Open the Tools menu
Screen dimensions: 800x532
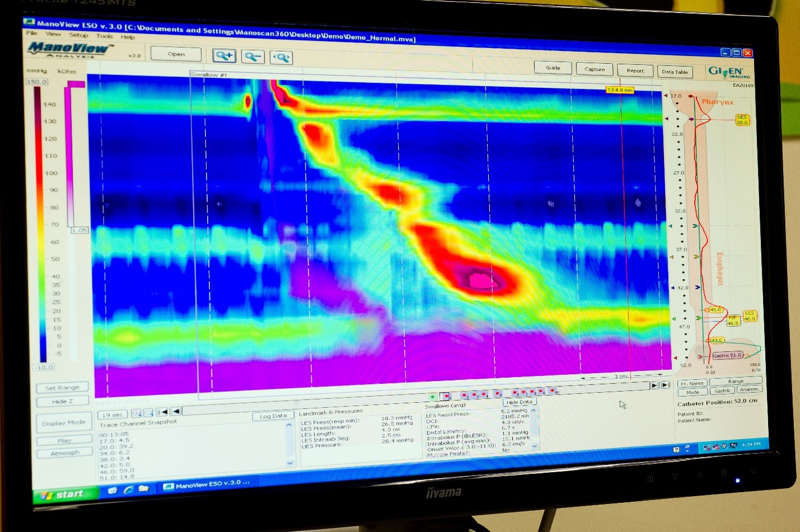click(105, 36)
